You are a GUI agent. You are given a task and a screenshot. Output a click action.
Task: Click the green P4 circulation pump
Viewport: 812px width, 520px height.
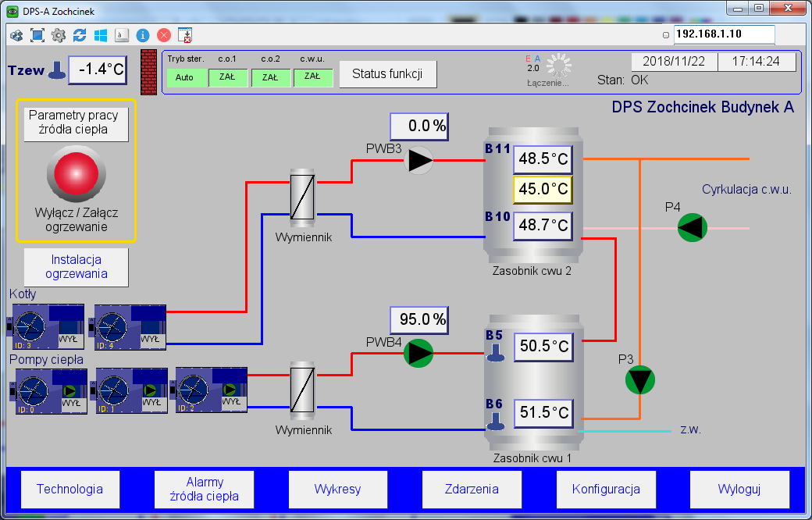[x=693, y=227]
